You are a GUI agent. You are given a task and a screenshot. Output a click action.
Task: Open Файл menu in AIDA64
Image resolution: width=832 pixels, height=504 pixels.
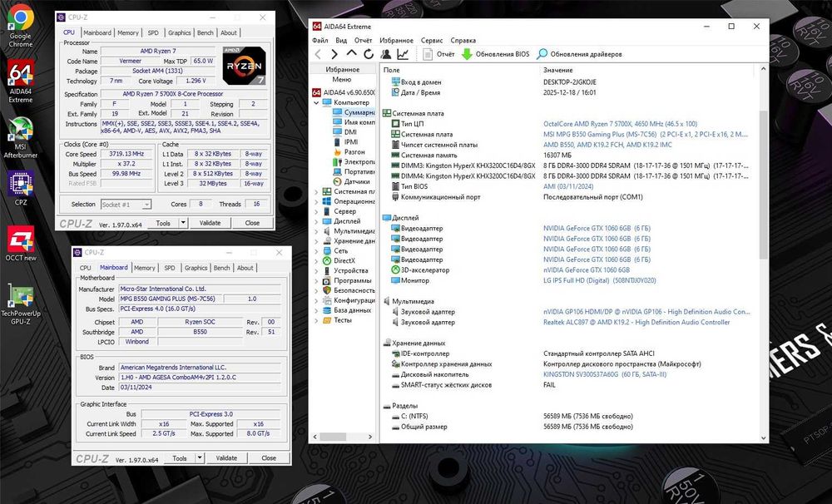pyautogui.click(x=320, y=40)
